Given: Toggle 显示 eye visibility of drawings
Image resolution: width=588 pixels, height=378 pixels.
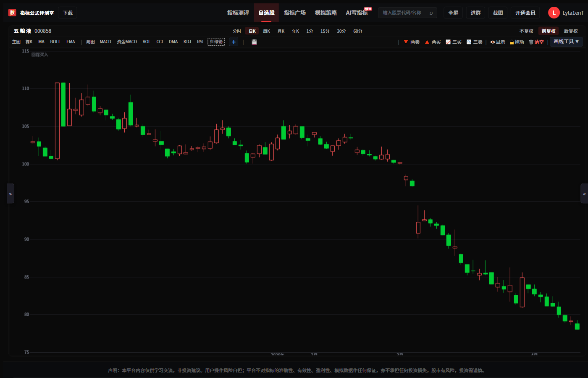Looking at the screenshot, I should [x=498, y=42].
